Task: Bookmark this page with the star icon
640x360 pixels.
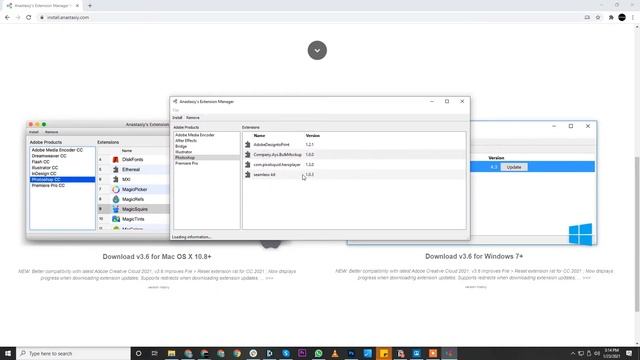Action: [x=598, y=18]
